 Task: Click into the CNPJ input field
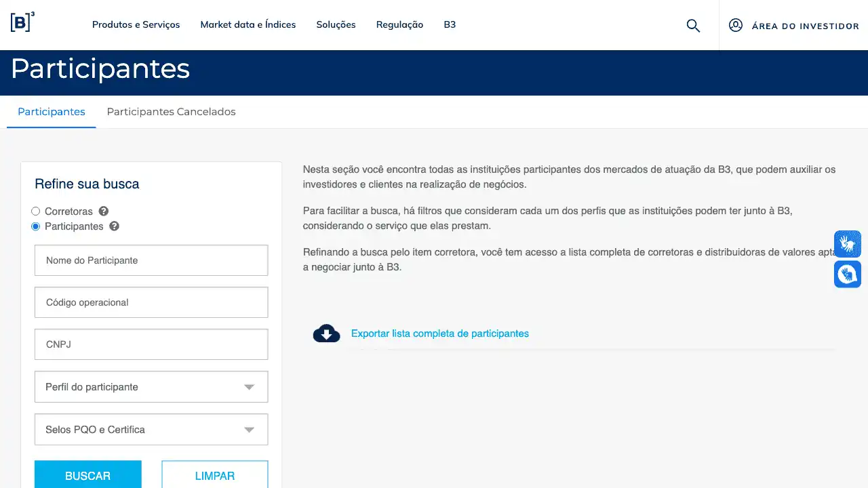click(151, 344)
